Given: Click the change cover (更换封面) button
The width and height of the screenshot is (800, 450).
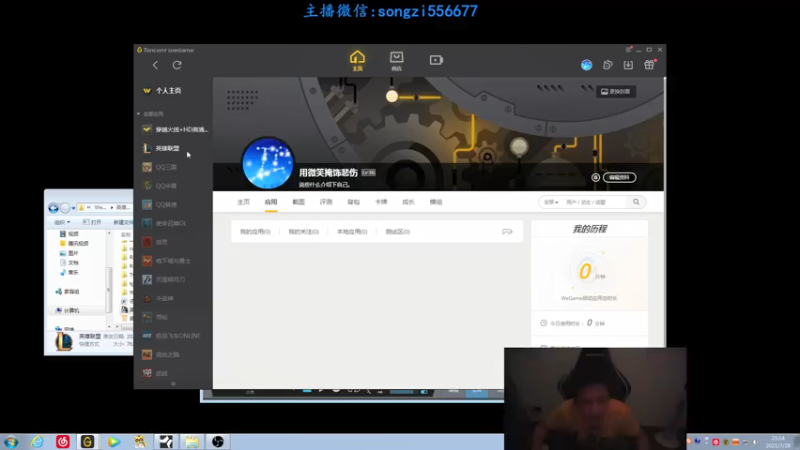Looking at the screenshot, I should [x=616, y=91].
